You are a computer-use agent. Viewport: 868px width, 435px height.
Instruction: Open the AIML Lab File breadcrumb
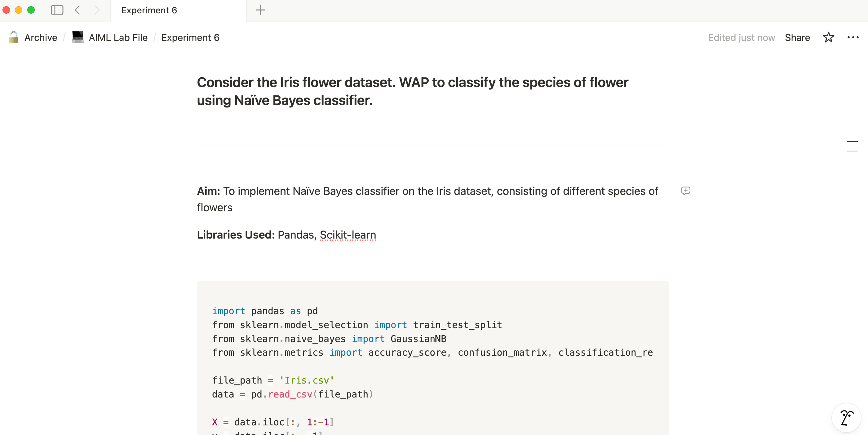point(118,37)
